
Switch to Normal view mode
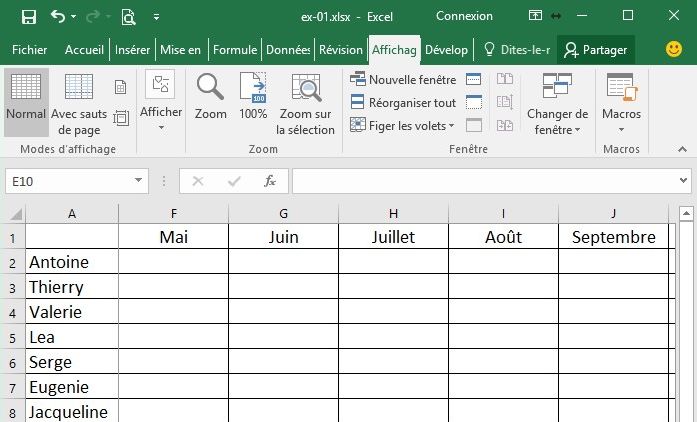tap(26, 98)
